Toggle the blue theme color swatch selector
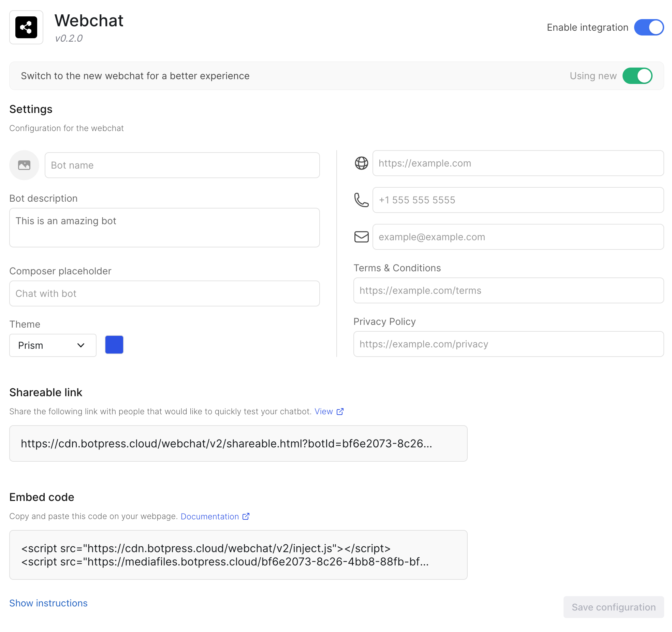Image resolution: width=672 pixels, height=632 pixels. (114, 345)
